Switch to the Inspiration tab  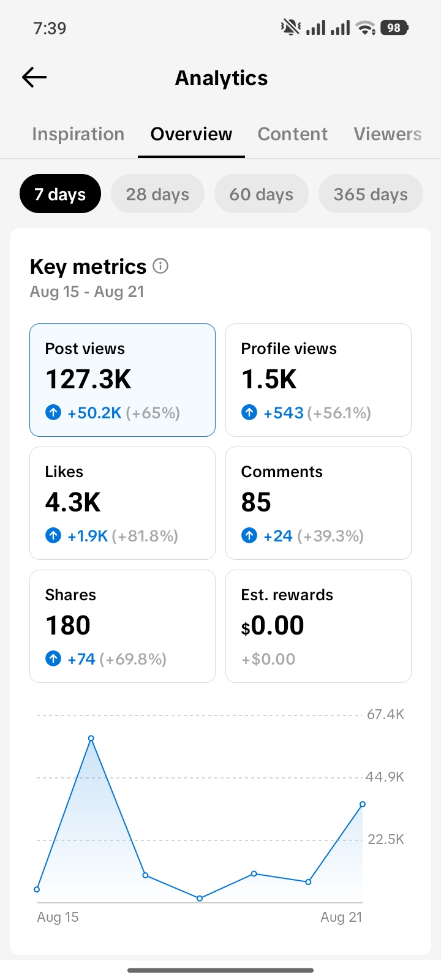pos(78,134)
